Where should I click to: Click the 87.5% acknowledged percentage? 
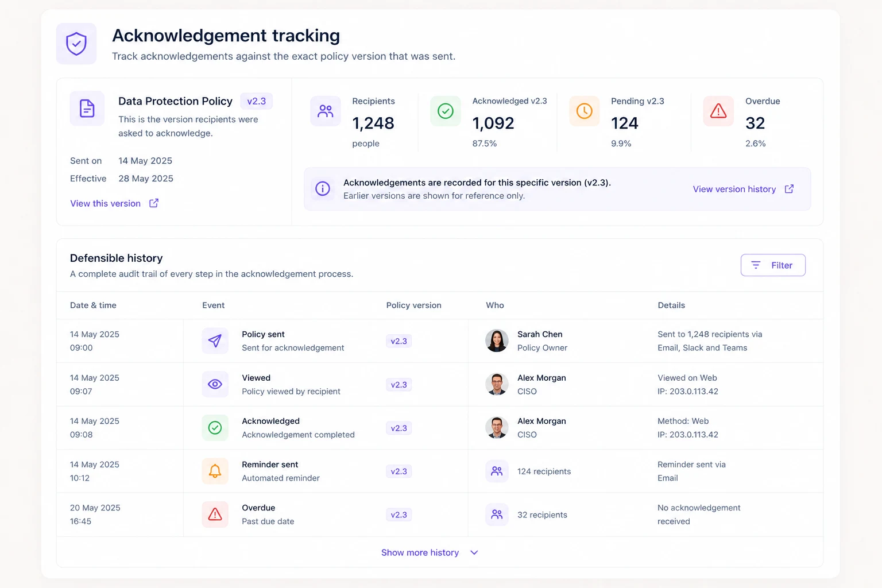(485, 144)
